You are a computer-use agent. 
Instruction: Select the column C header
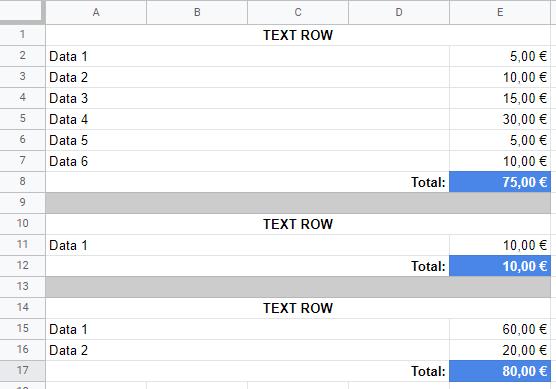[x=298, y=12]
